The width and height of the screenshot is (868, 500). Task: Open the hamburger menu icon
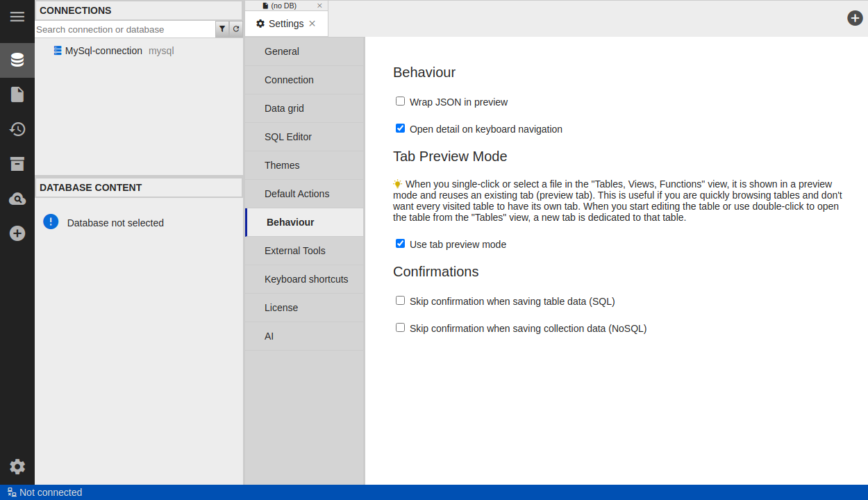point(17,17)
